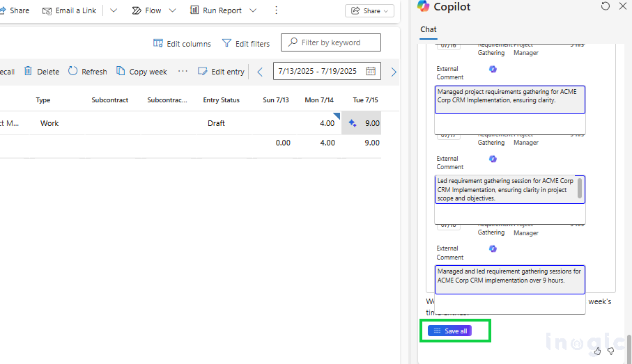The image size is (632, 364).
Task: Click Copilot icon beside first External Comment
Action: tap(493, 70)
